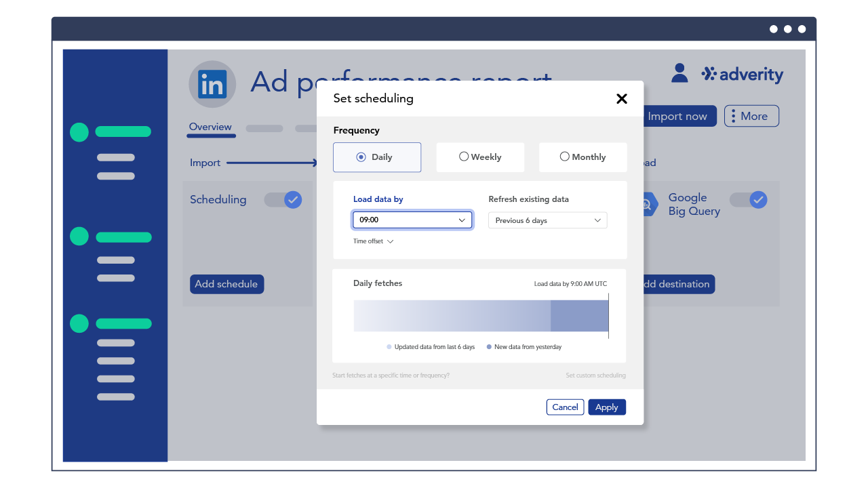Switch to the Overview tab

(210, 127)
